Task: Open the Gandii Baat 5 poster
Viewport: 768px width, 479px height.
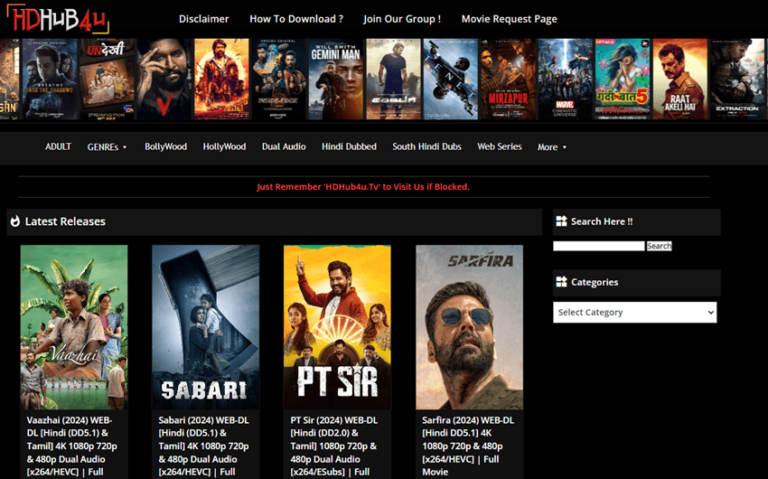Action: point(623,79)
